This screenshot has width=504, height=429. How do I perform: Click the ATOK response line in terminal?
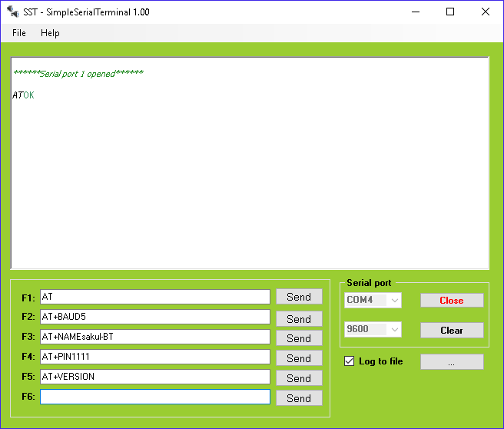tap(23, 95)
